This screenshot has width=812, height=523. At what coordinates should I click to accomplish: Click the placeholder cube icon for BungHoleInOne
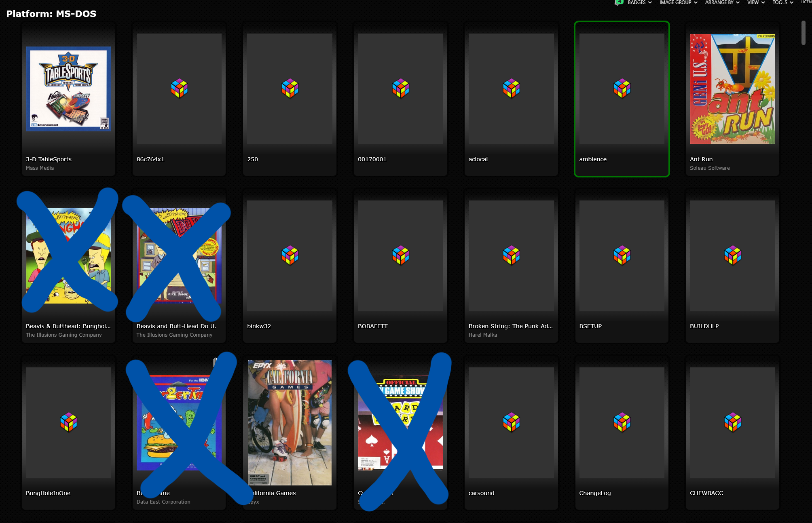tap(68, 422)
